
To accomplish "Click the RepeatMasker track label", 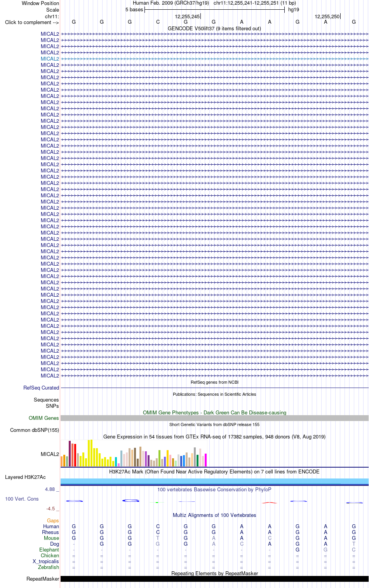I will pos(43,579).
